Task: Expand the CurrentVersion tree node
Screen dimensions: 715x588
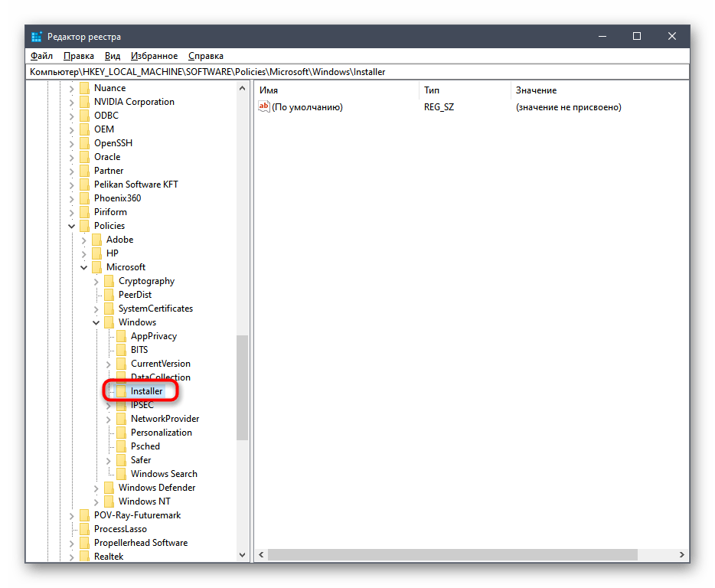Action: coord(109,364)
